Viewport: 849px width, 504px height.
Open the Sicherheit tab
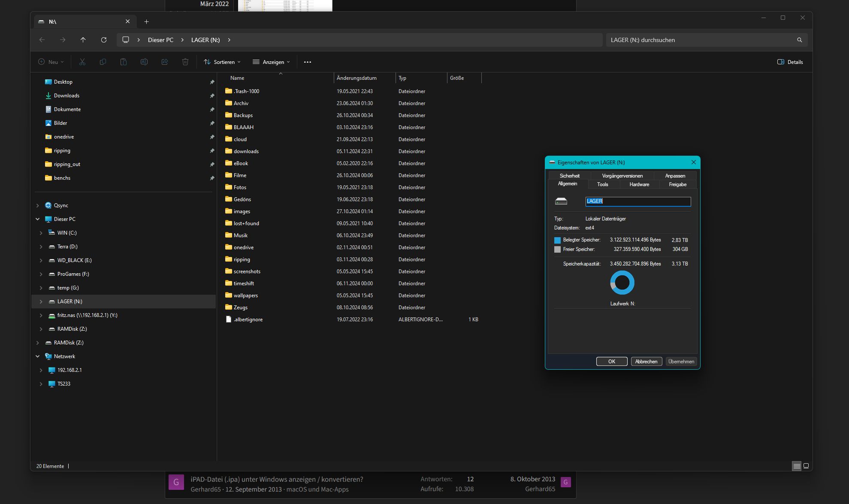pos(569,175)
